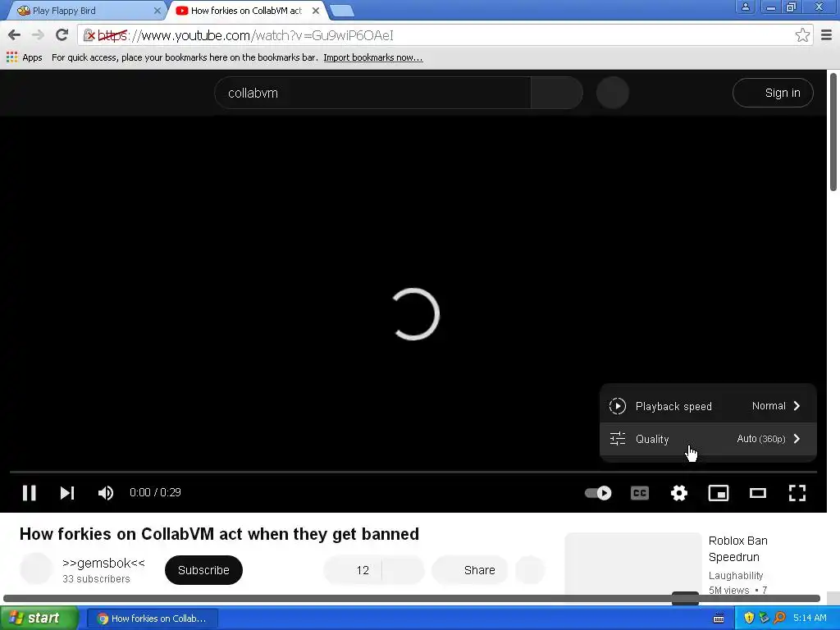This screenshot has height=630, width=840.
Task: Click the video title How forkies on CollabVM
Action: pyautogui.click(x=219, y=533)
